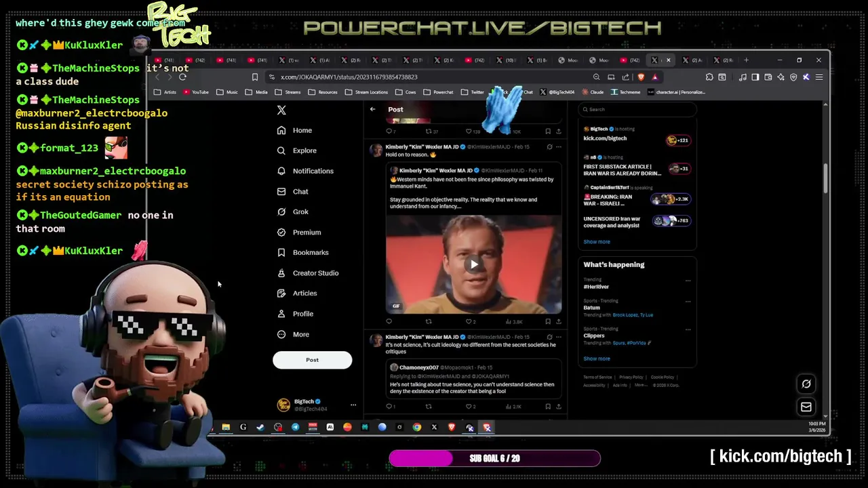The image size is (868, 488).
Task: Open options dots for #HerRiver trend
Action: 688,281
